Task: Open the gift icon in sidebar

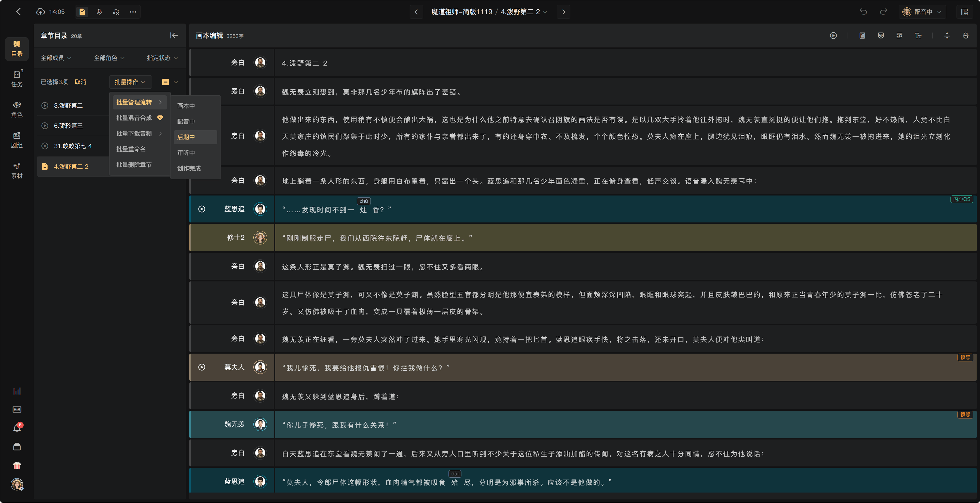Action: click(17, 465)
